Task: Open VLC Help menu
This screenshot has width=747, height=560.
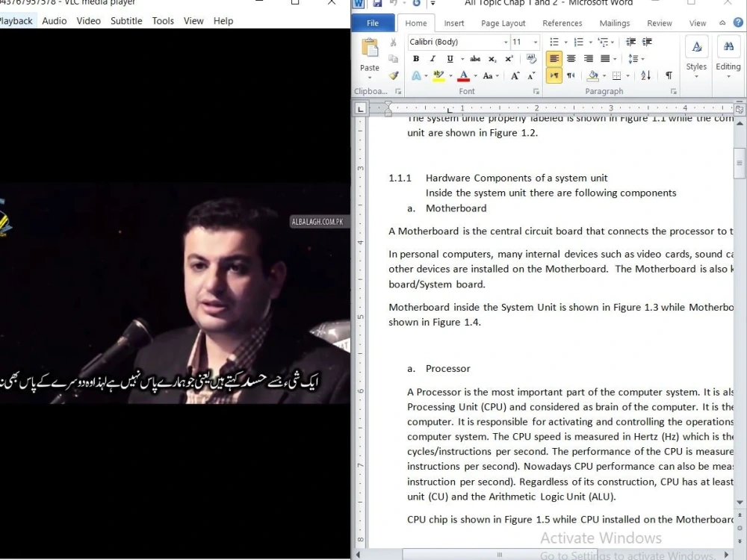Action: tap(223, 21)
